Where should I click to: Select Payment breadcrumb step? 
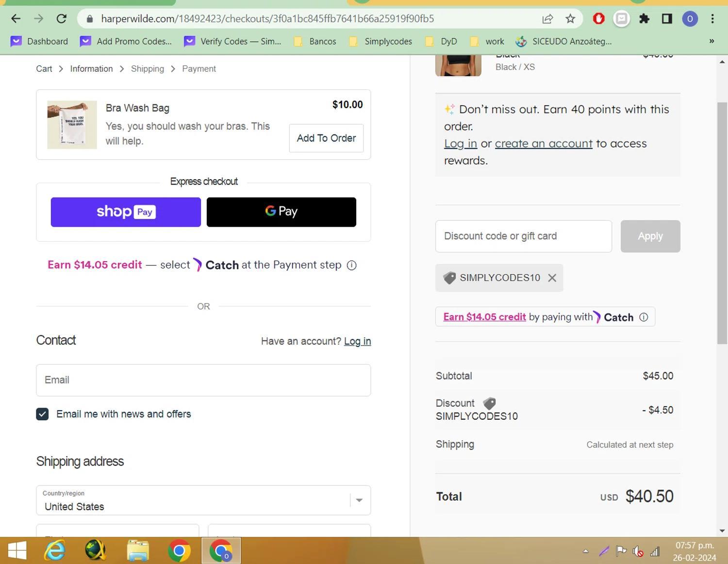(x=199, y=69)
